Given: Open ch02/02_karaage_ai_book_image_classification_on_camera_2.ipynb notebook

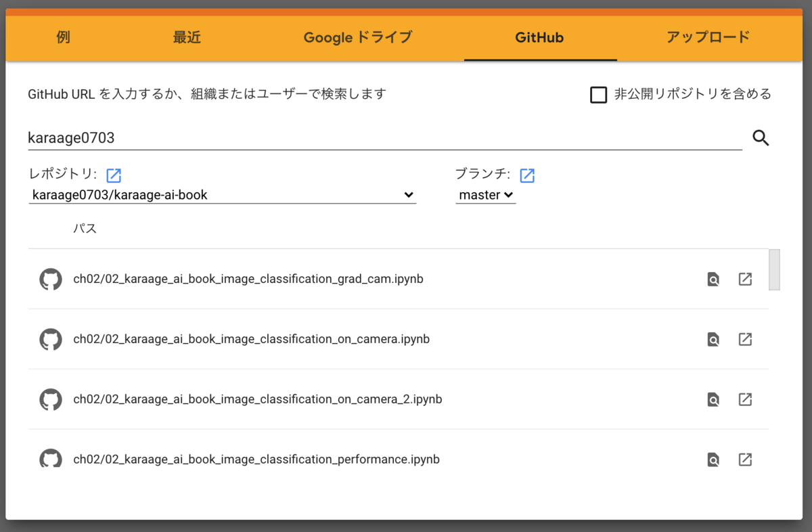Looking at the screenshot, I should pyautogui.click(x=257, y=399).
